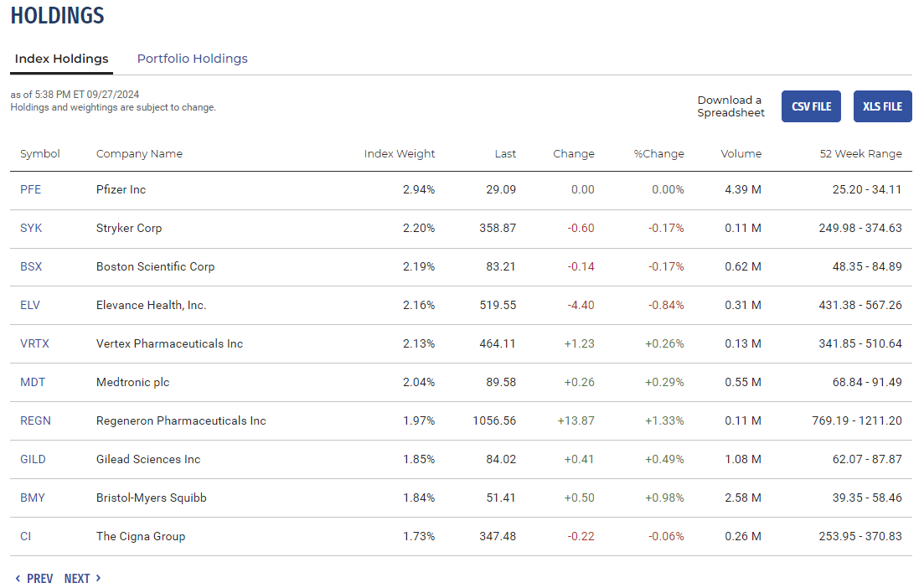Click the HOLDINGS page heading

point(57,15)
